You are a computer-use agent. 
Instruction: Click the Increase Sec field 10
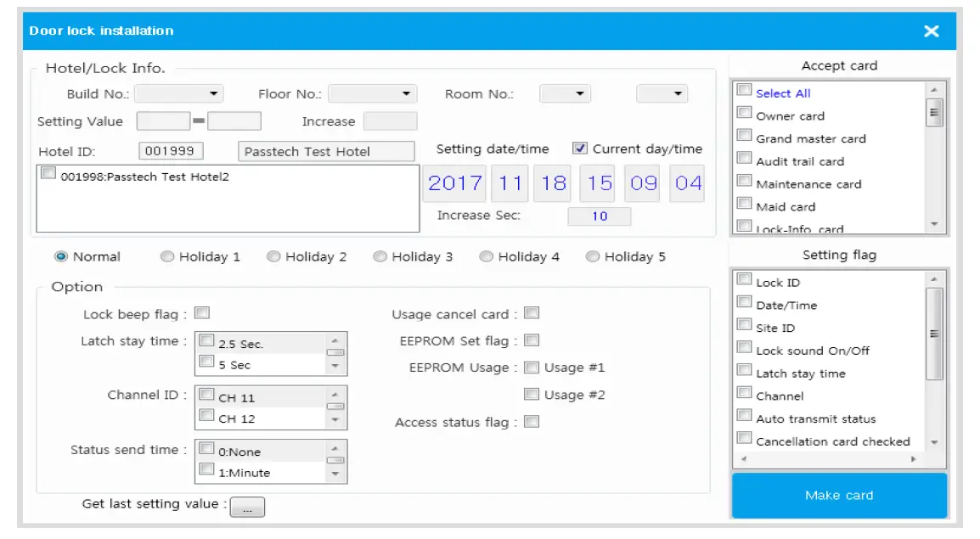(x=600, y=216)
